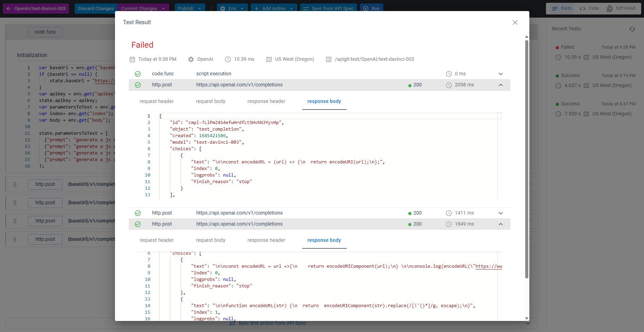Click the gear icon next to OpenAI
Viewport: 644px width, 332px height.
[x=191, y=59]
